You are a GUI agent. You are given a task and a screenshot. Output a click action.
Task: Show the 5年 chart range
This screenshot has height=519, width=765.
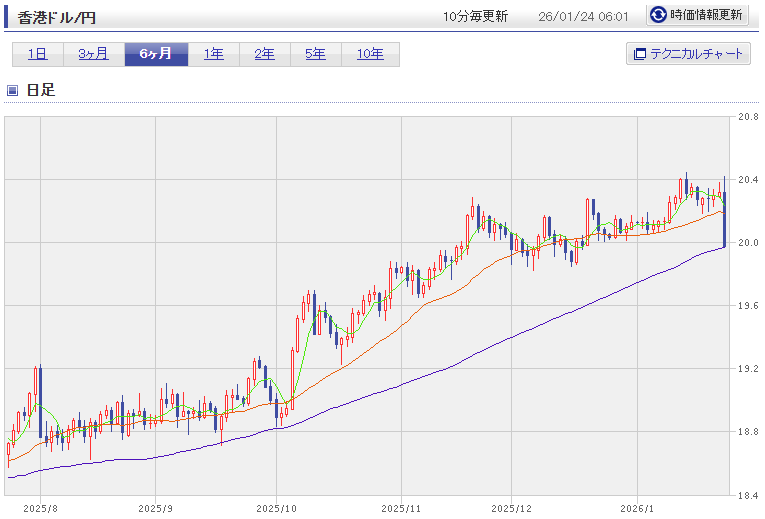pyautogui.click(x=315, y=54)
